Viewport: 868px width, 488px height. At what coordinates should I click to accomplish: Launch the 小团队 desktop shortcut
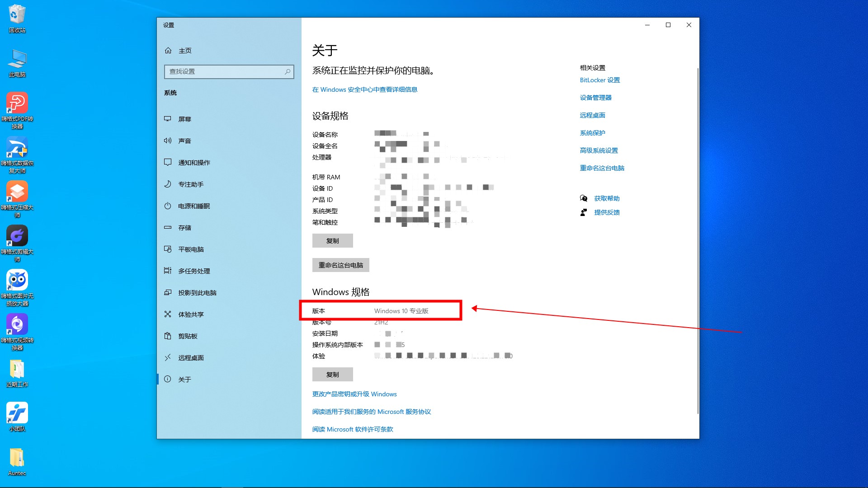(x=17, y=417)
